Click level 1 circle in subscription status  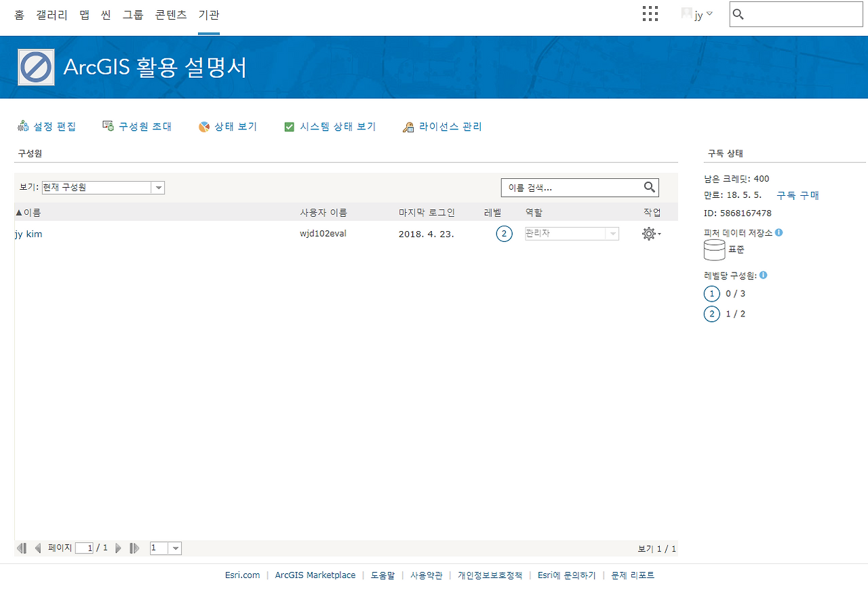click(712, 294)
